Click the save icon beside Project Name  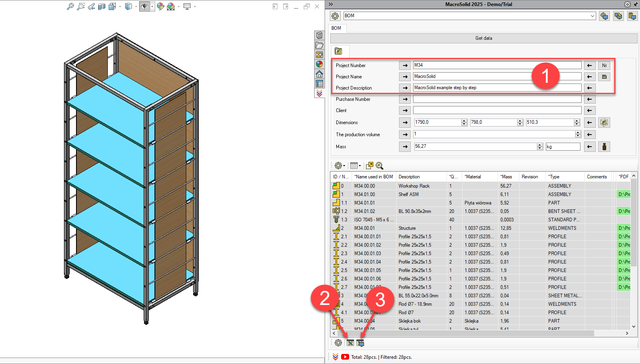tap(604, 77)
